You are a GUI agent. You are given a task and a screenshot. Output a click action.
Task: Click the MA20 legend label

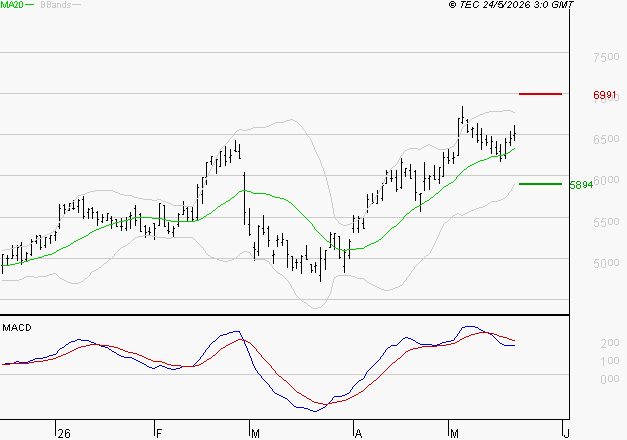click(12, 5)
